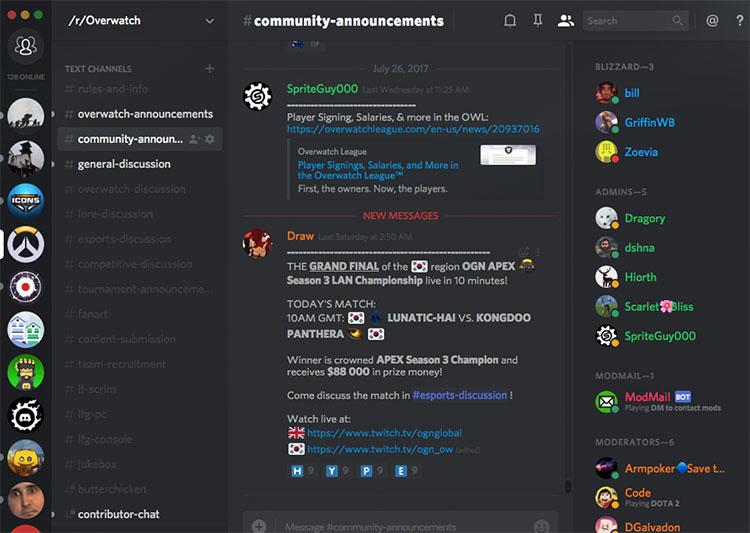Click the chat scrollbar handle
Screen dimensions: 750x533
(568, 487)
